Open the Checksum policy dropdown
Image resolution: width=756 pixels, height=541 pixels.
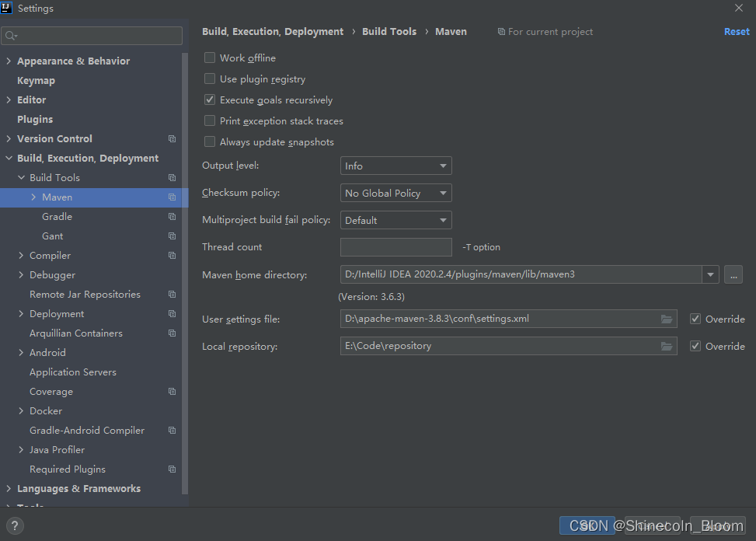pyautogui.click(x=395, y=193)
